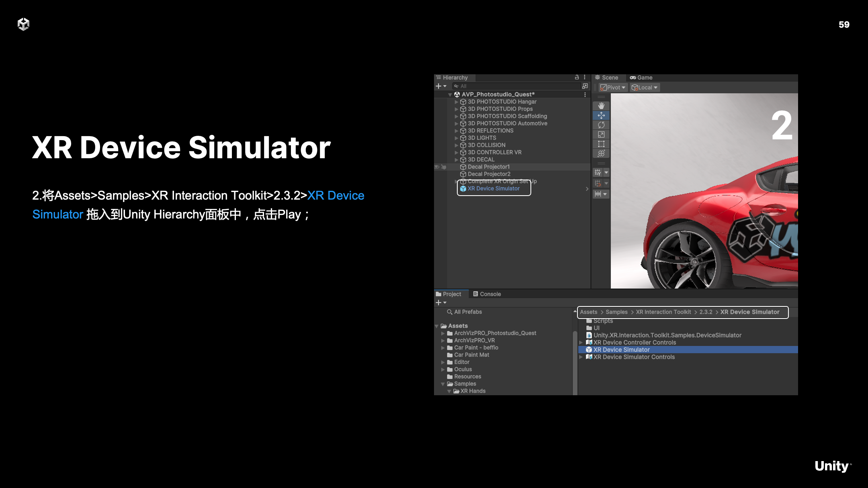868x488 pixels.
Task: Select the Hand view tool
Action: click(x=601, y=106)
